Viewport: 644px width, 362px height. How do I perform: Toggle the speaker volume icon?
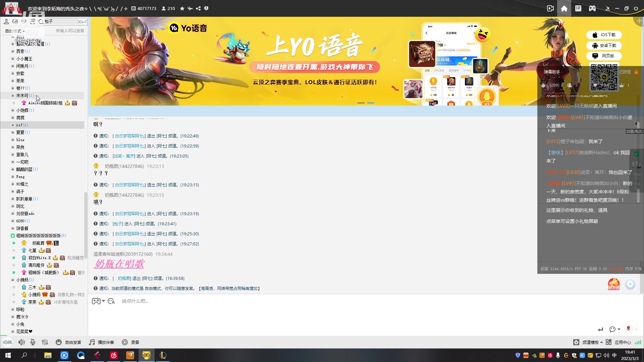click(21, 342)
